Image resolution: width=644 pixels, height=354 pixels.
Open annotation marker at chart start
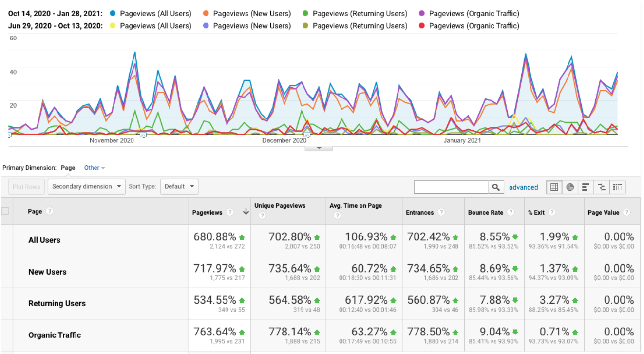9,135
